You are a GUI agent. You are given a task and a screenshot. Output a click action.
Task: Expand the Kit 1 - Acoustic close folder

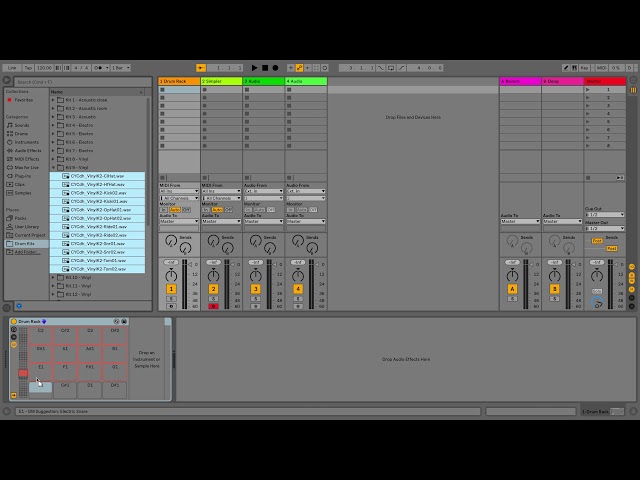[53, 100]
